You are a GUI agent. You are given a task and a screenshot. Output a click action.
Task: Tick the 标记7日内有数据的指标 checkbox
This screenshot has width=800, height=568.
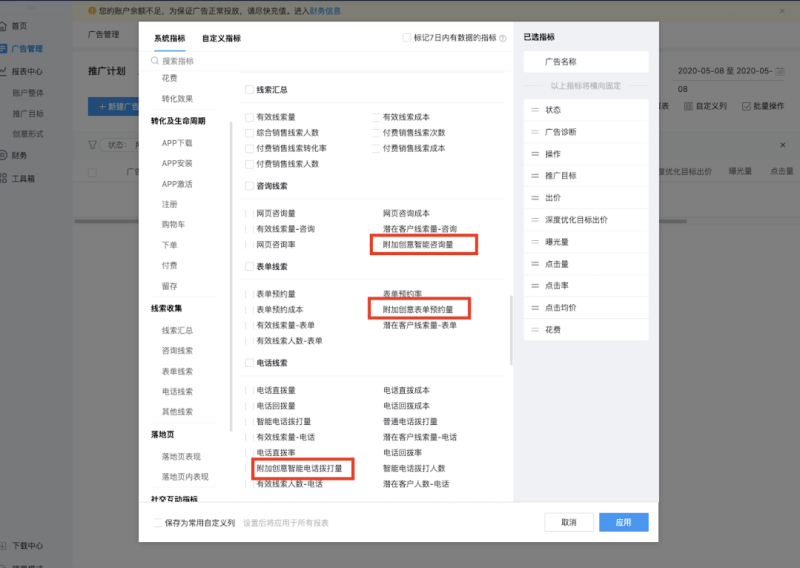point(407,38)
